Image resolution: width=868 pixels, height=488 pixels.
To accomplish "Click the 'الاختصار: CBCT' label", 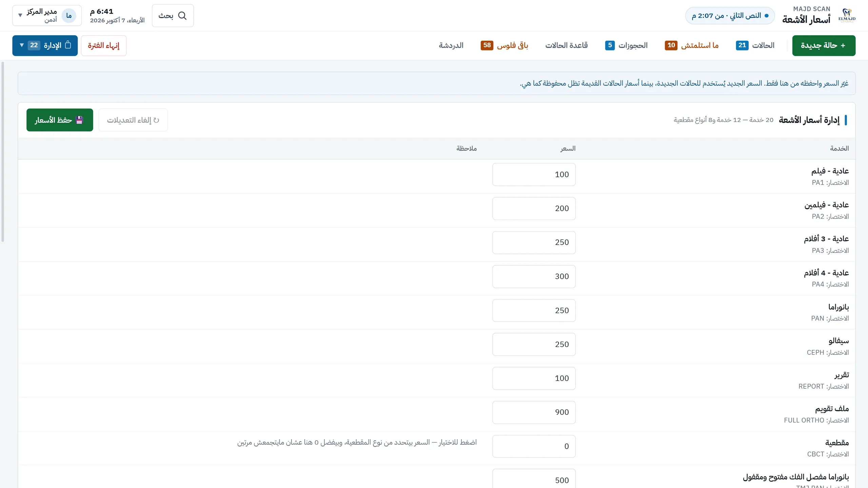I will [x=828, y=454].
